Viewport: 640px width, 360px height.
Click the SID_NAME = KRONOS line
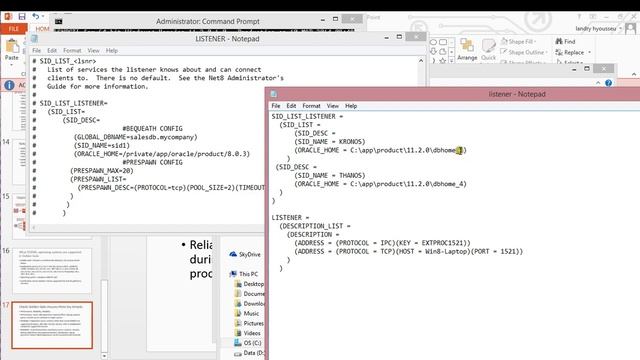[329, 142]
